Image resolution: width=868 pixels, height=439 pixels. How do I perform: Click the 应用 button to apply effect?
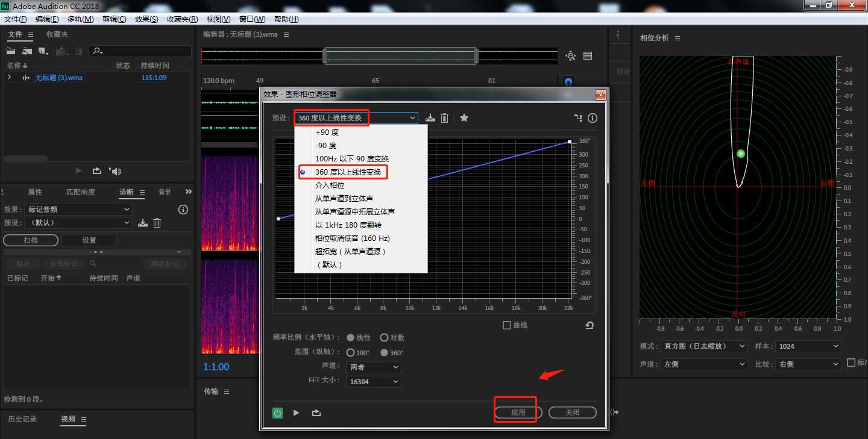coord(516,413)
